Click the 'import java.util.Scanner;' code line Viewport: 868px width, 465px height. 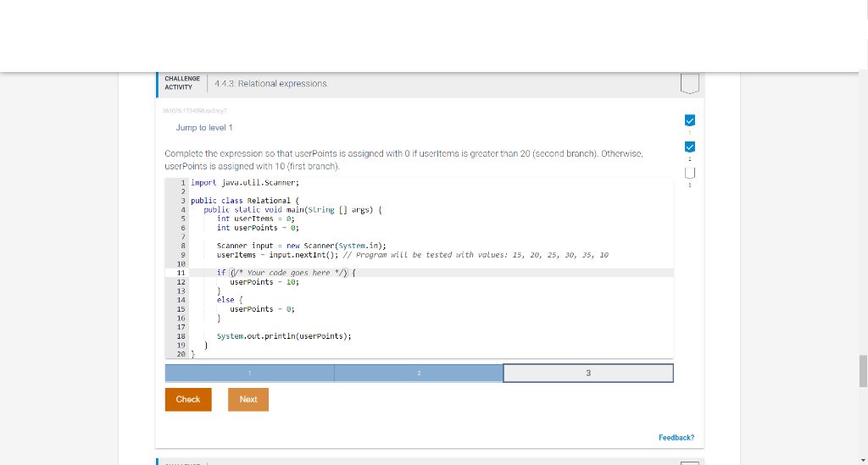pos(245,182)
